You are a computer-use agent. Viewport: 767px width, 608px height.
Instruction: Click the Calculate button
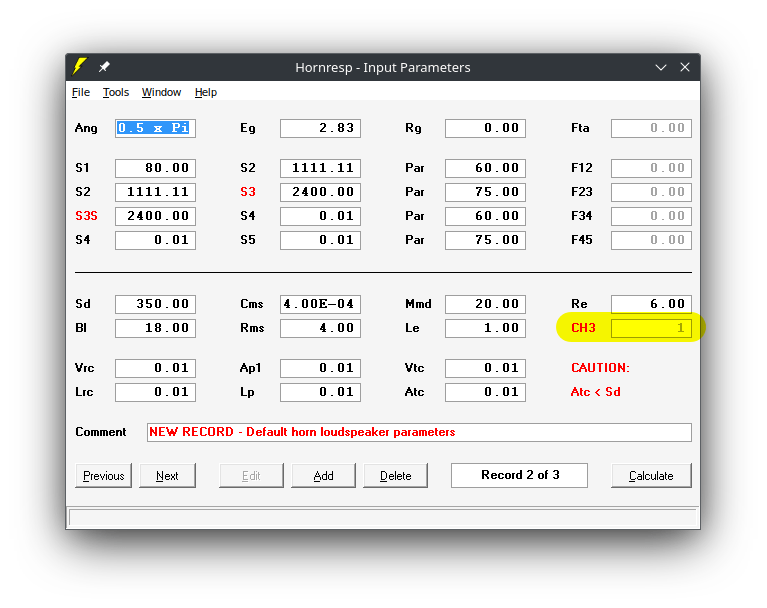coord(651,475)
